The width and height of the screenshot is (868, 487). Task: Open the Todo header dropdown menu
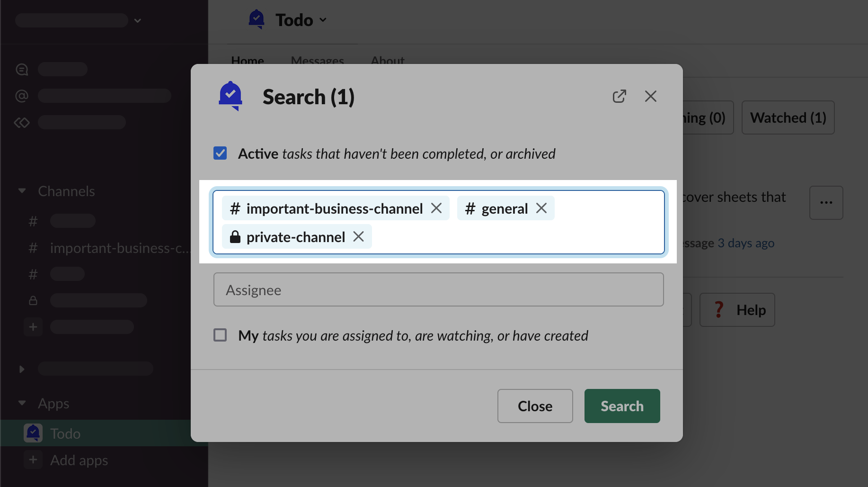[323, 20]
